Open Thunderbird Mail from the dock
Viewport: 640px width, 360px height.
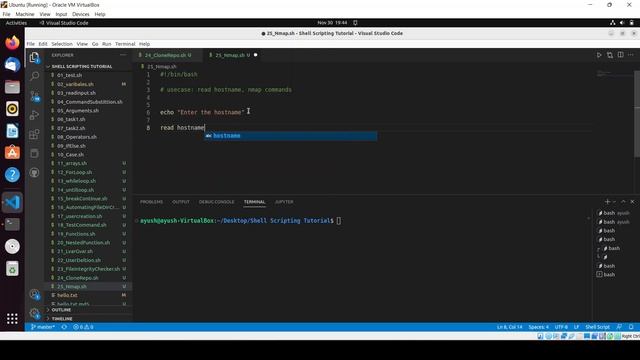[x=12, y=64]
